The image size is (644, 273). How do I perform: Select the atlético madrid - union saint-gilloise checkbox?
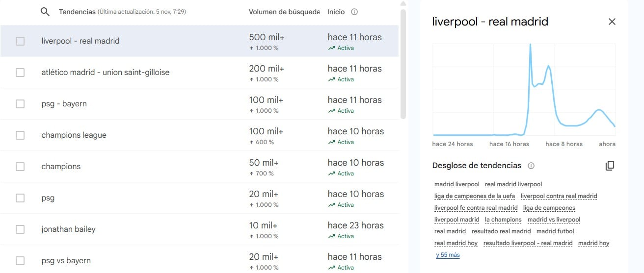click(x=20, y=73)
